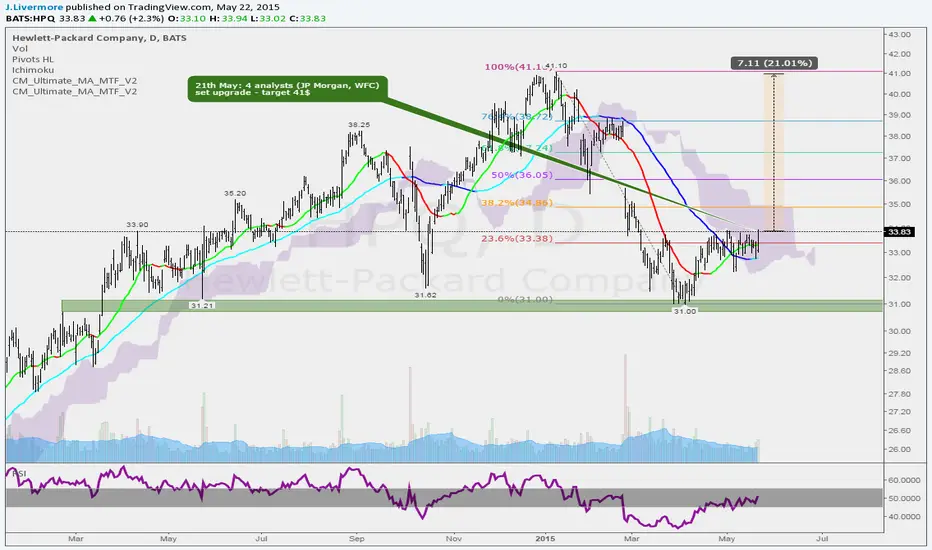The width and height of the screenshot is (932, 550).
Task: Click the 0%(31.00) Fibonacci label
Action: pos(525,300)
